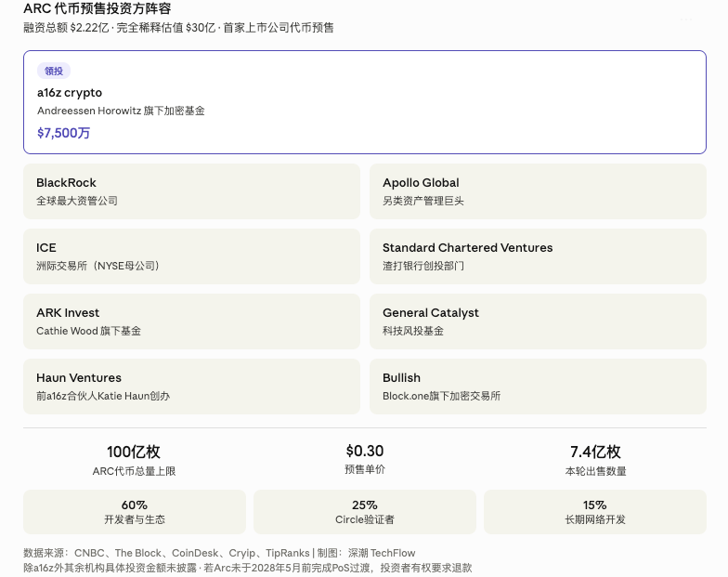Click subtitle starting with 融资总额 $2.22亿

coord(178,28)
